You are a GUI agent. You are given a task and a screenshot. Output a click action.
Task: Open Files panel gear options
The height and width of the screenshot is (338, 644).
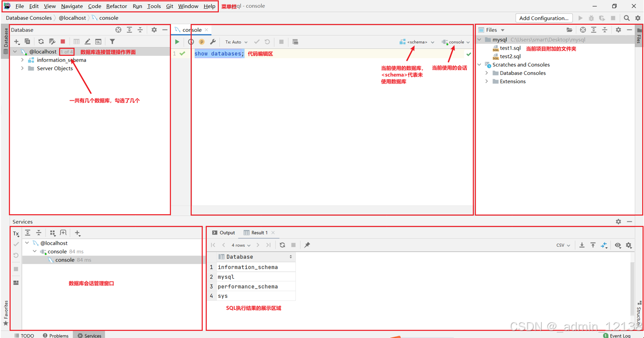[x=618, y=30]
